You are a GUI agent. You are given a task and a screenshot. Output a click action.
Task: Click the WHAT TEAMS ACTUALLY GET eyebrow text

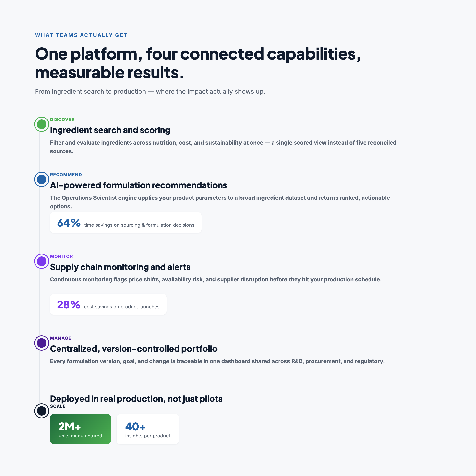tap(81, 35)
